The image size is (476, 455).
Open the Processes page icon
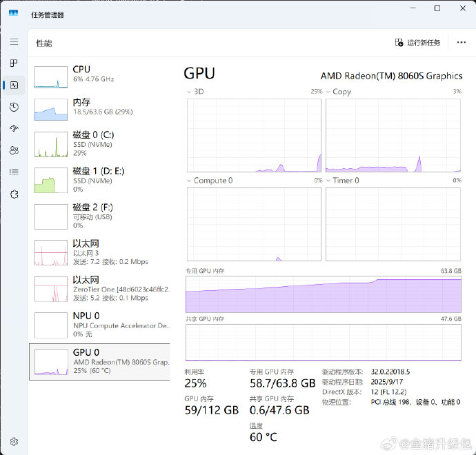(14, 63)
